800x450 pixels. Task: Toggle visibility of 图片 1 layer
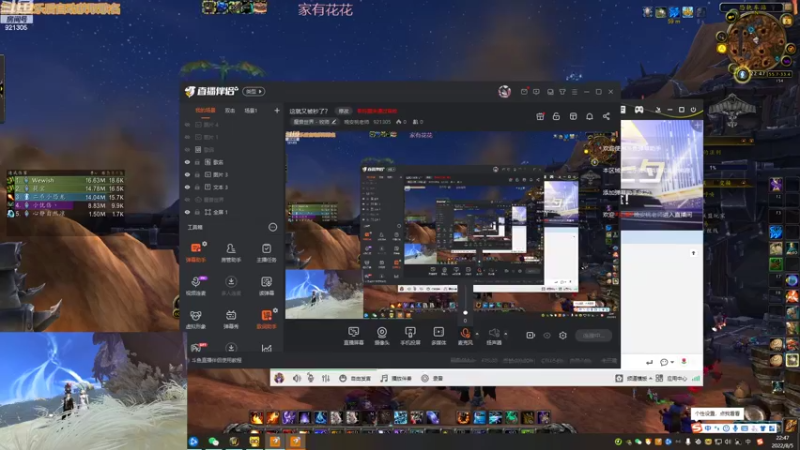coord(187,137)
